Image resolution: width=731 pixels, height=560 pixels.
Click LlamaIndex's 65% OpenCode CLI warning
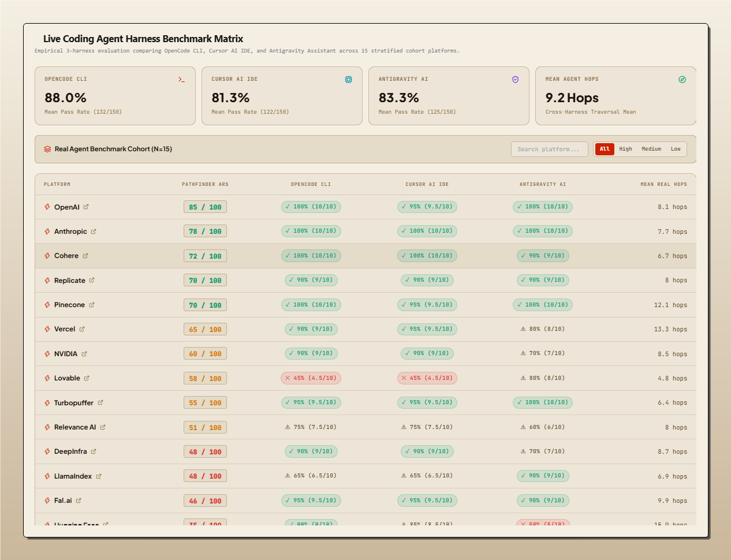click(x=311, y=476)
